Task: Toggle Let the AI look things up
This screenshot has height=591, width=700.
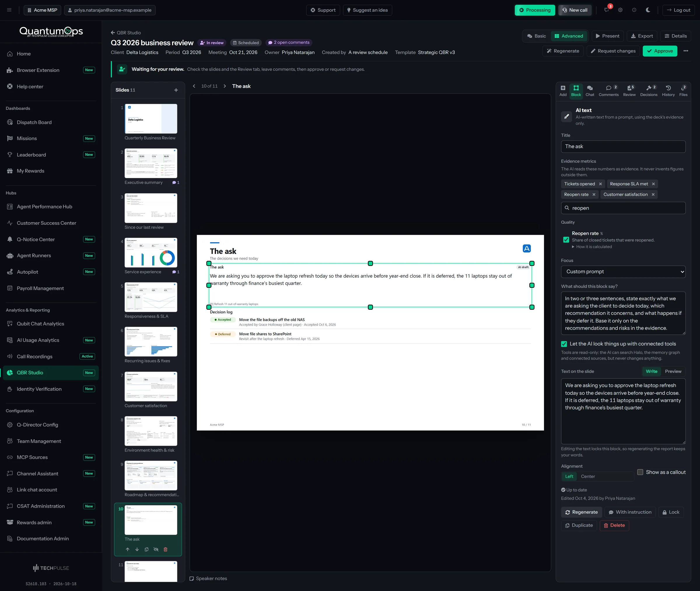Action: click(564, 344)
